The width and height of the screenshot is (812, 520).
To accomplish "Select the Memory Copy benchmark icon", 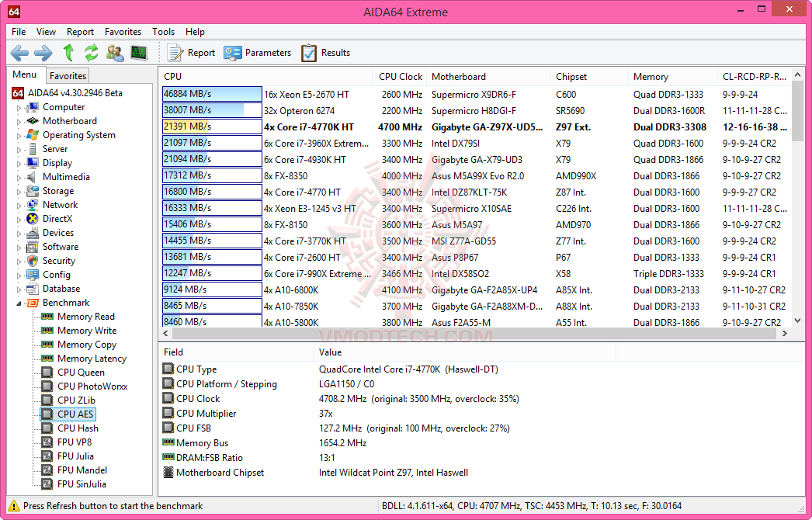I will click(x=47, y=345).
